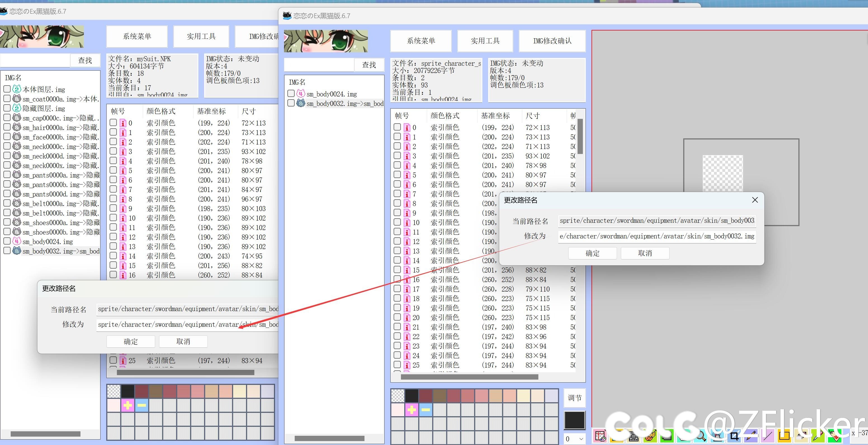Click 查找 button in the right window
Screen dimensions: 868x445
(369, 65)
